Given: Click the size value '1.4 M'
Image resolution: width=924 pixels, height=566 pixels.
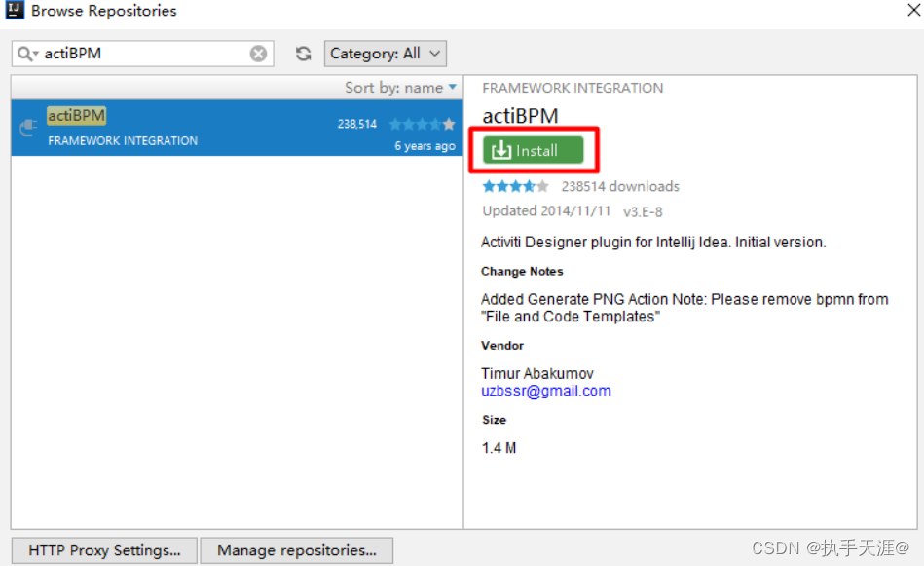Looking at the screenshot, I should tap(499, 448).
